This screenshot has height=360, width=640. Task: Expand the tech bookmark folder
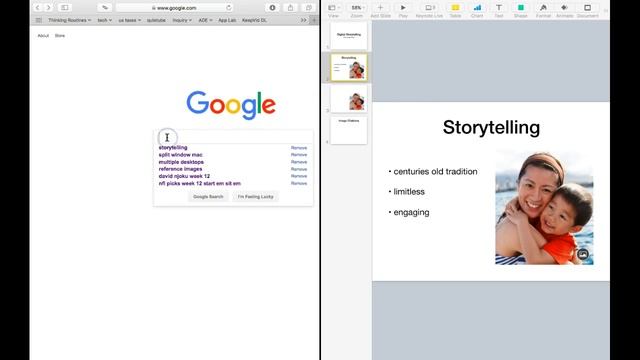point(104,20)
